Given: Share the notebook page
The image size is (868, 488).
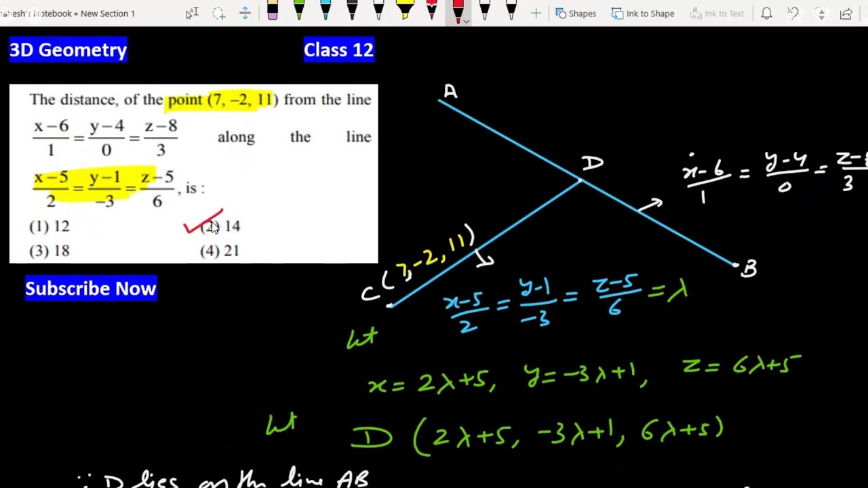Looking at the screenshot, I should [846, 14].
